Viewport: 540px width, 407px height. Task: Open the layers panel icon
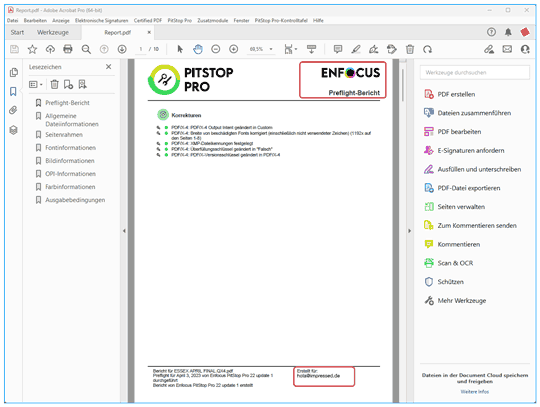pyautogui.click(x=13, y=130)
